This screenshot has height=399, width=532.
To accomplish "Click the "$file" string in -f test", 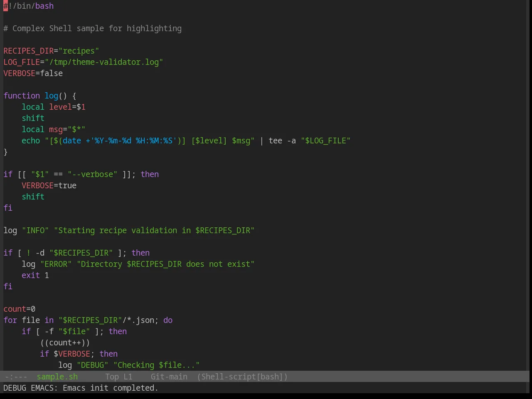I will (x=74, y=331).
